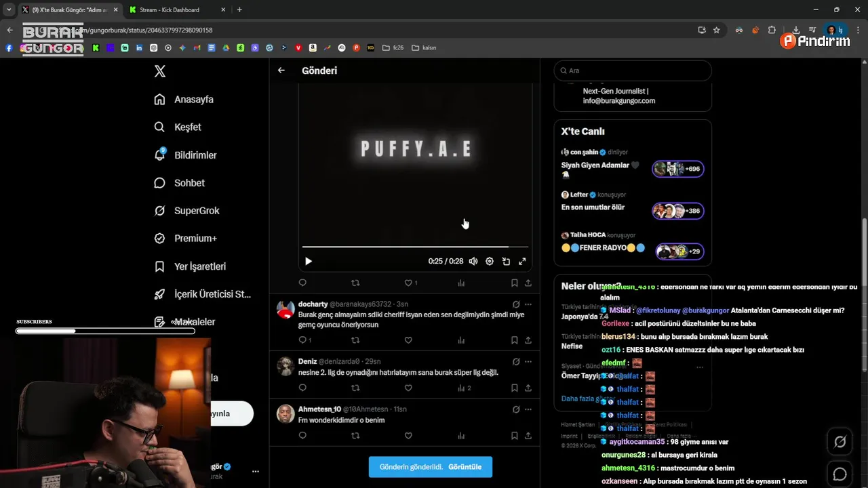The height and width of the screenshot is (488, 868).
Task: Open video settings gear
Action: pyautogui.click(x=490, y=262)
